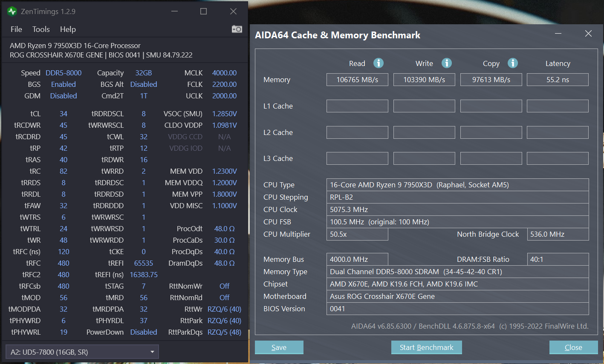The height and width of the screenshot is (364, 604).
Task: Click the tCL value 34
Action: pos(64,114)
